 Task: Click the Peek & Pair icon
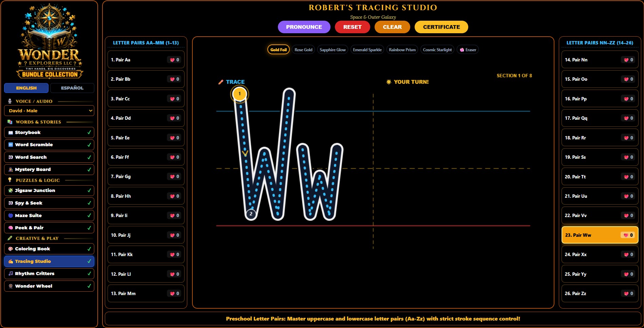11,228
